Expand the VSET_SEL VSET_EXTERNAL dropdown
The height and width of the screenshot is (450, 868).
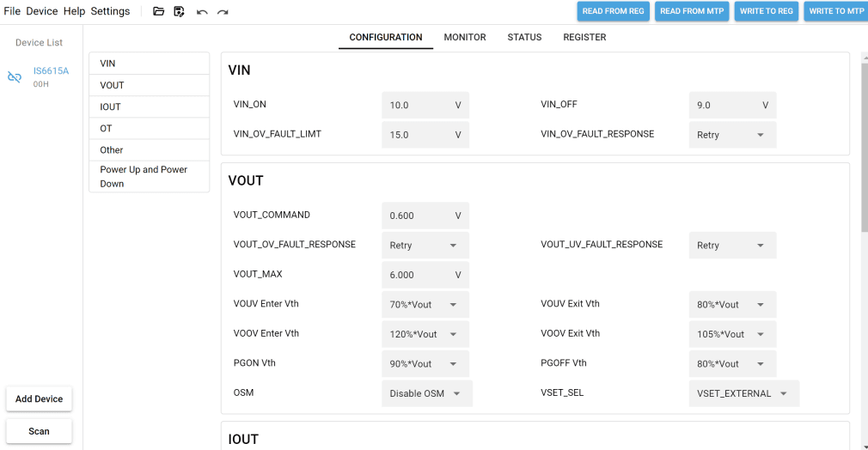click(743, 393)
